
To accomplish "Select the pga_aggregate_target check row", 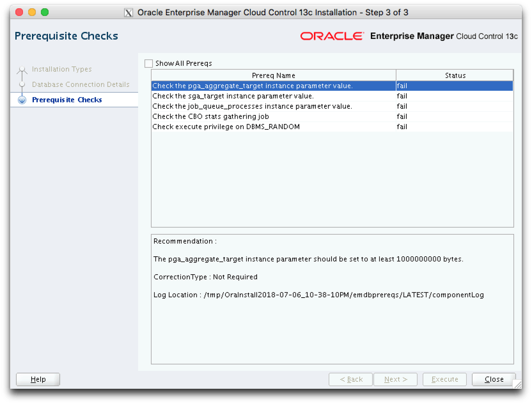I will click(252, 86).
